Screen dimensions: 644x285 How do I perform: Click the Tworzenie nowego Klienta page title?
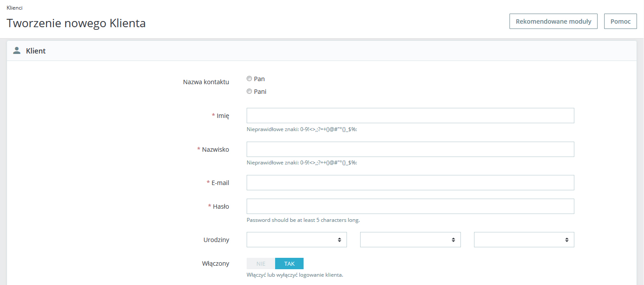76,23
